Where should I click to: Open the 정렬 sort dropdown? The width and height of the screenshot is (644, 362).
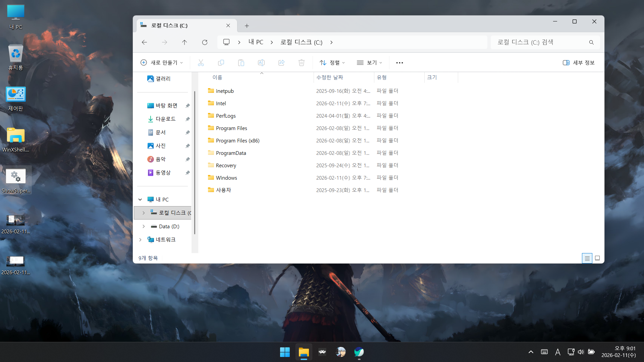pos(332,63)
